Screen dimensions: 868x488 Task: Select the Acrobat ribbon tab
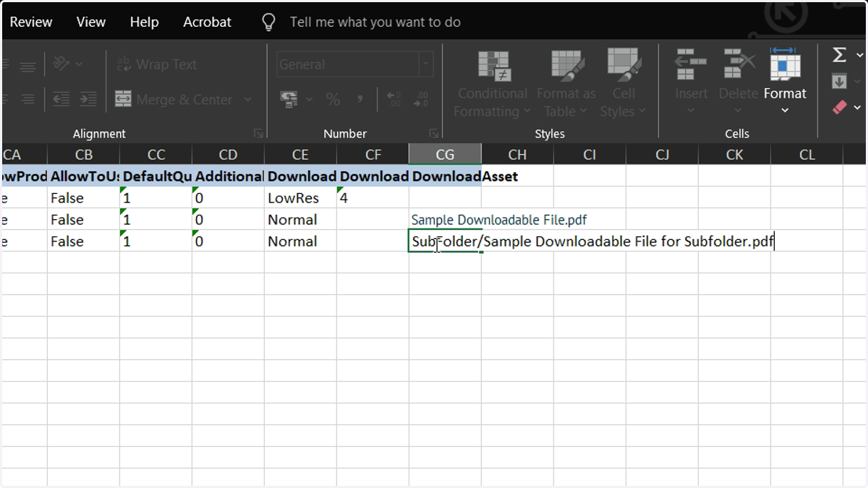[207, 22]
